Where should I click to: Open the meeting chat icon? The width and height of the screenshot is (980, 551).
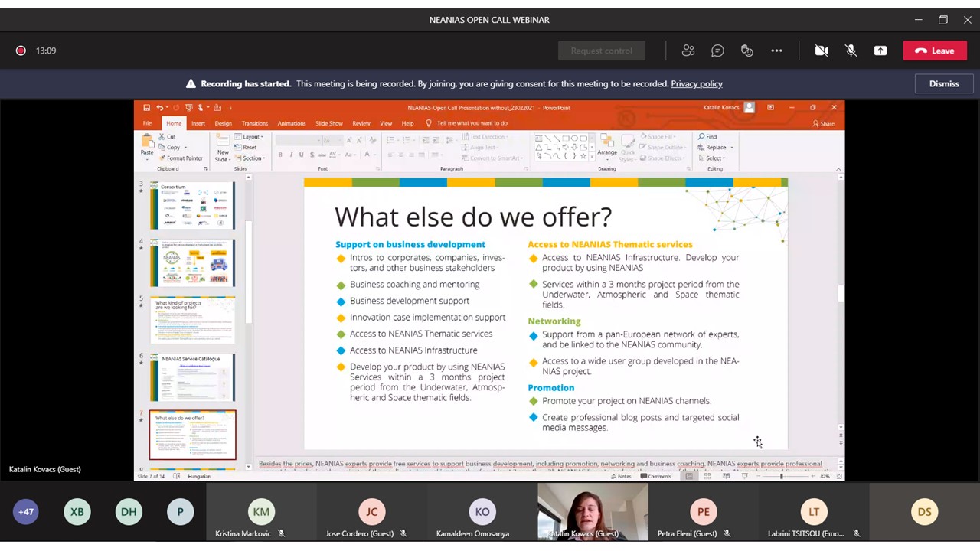(x=717, y=51)
